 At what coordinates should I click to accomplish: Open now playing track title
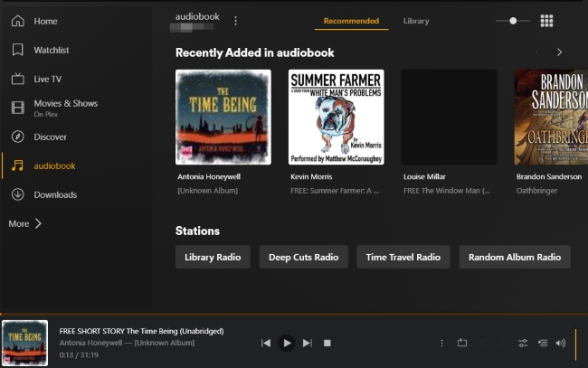point(141,331)
